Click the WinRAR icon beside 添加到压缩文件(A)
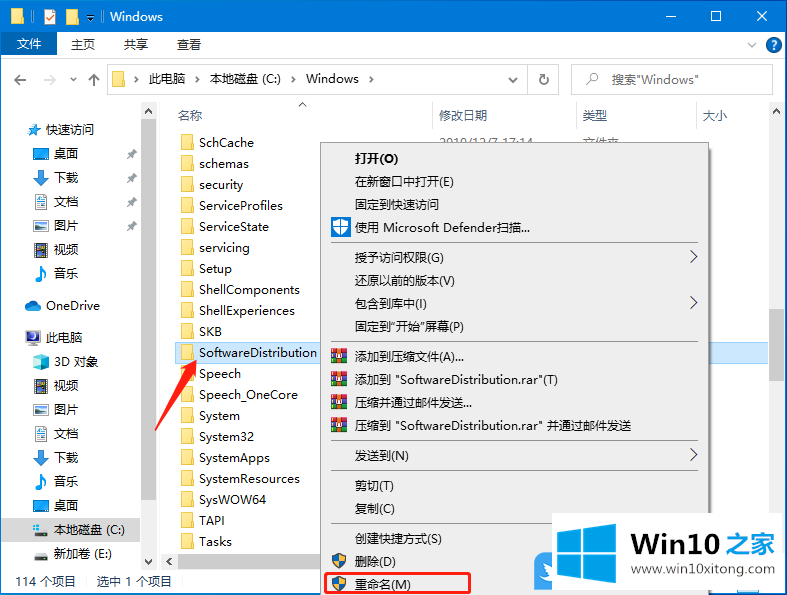This screenshot has width=787, height=595. 341,357
